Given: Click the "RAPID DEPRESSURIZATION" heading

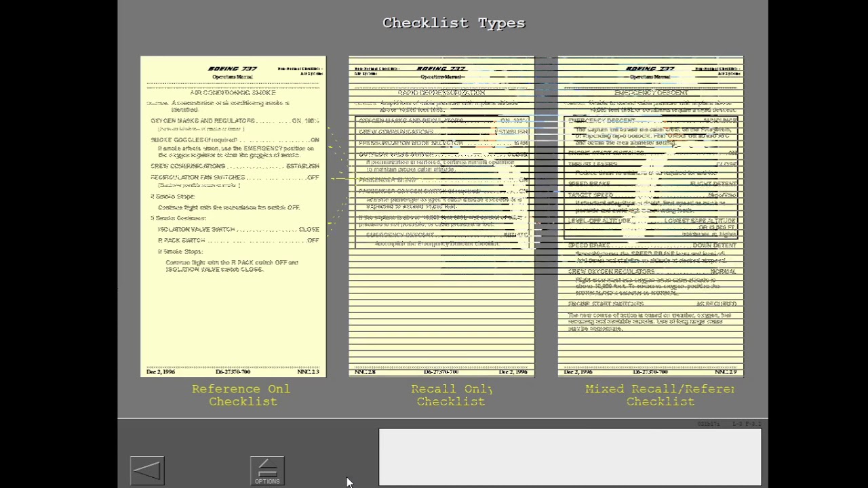Looking at the screenshot, I should click(x=441, y=93).
